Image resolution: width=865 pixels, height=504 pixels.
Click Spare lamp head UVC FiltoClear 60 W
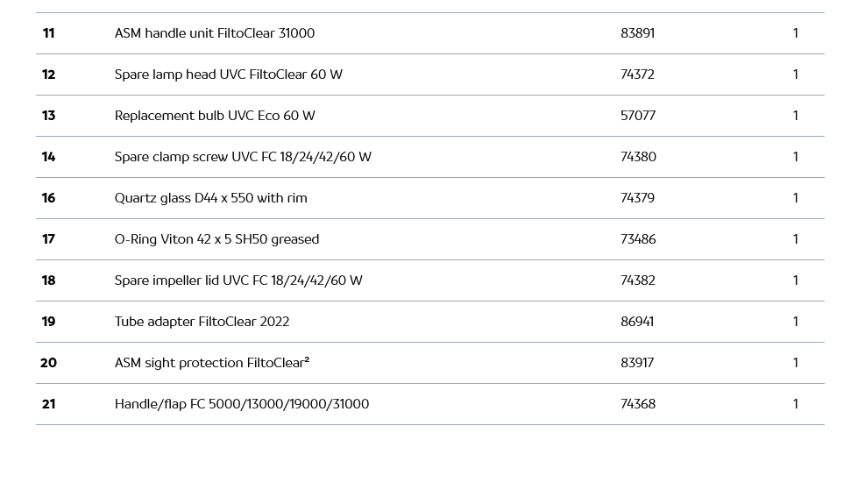(x=229, y=75)
